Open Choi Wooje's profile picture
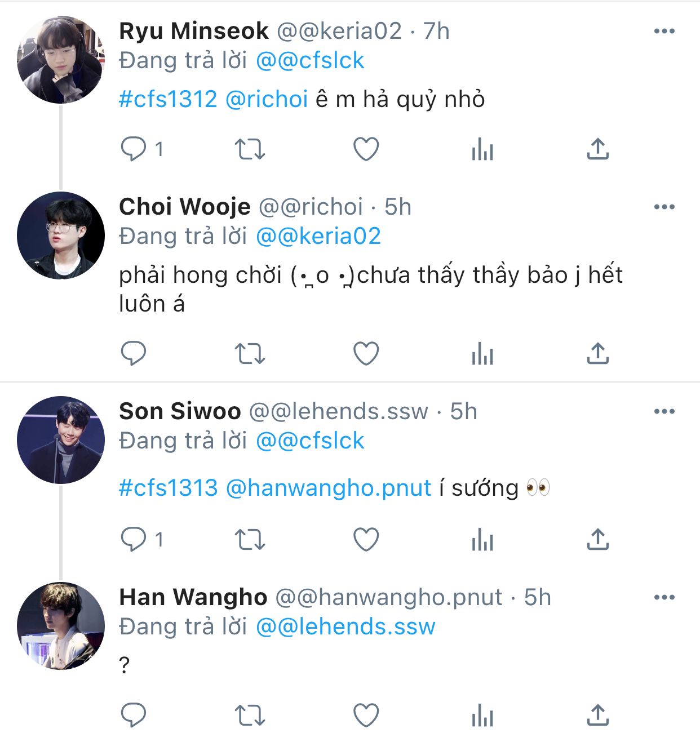 [61, 236]
